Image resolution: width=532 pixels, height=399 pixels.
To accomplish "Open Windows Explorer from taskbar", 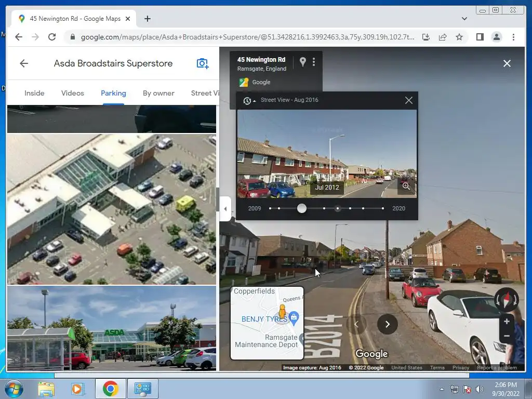I will [46, 389].
